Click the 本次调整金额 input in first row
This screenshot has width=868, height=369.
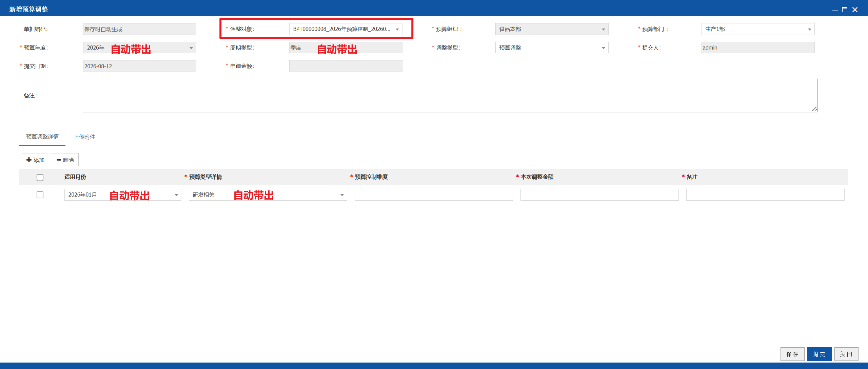click(599, 195)
